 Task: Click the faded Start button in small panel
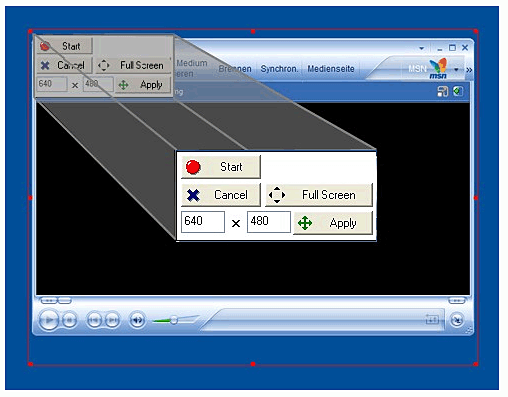(x=64, y=46)
